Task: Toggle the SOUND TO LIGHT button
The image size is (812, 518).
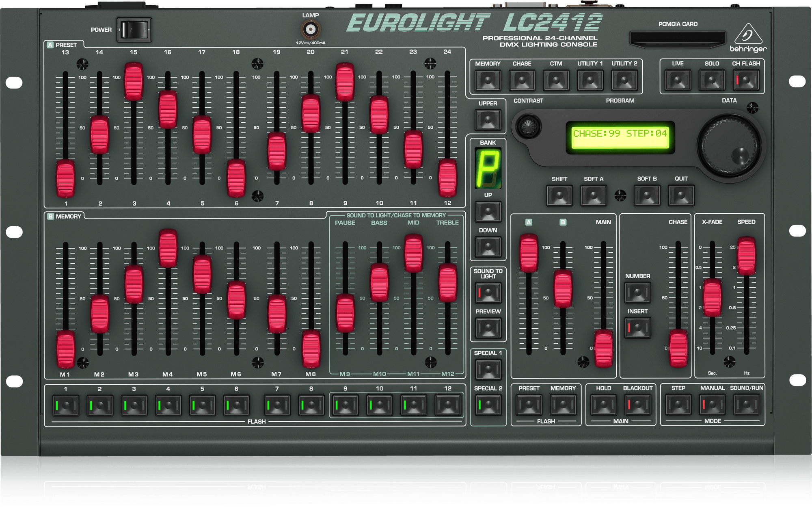Action: [488, 293]
